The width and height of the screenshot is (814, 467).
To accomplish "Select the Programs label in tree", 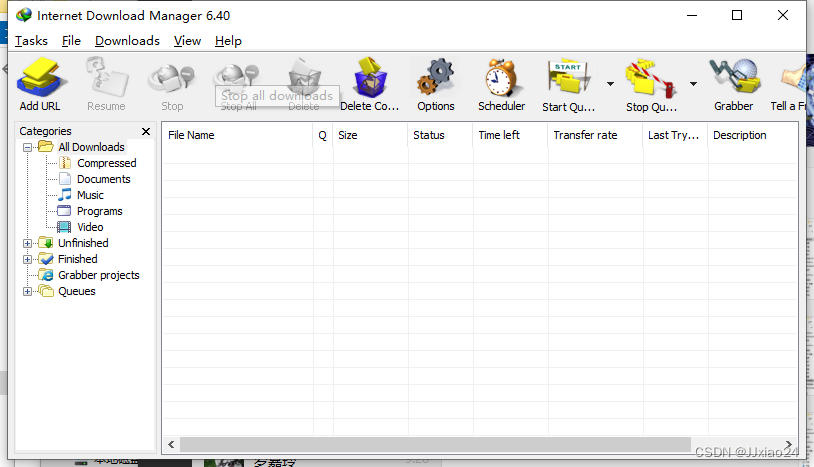I will 100,211.
